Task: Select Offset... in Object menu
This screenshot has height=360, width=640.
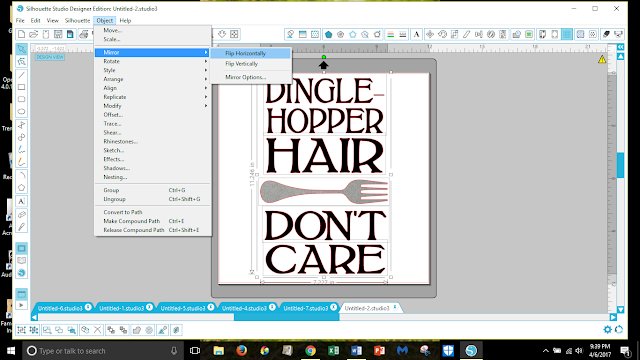Action: pos(152,115)
